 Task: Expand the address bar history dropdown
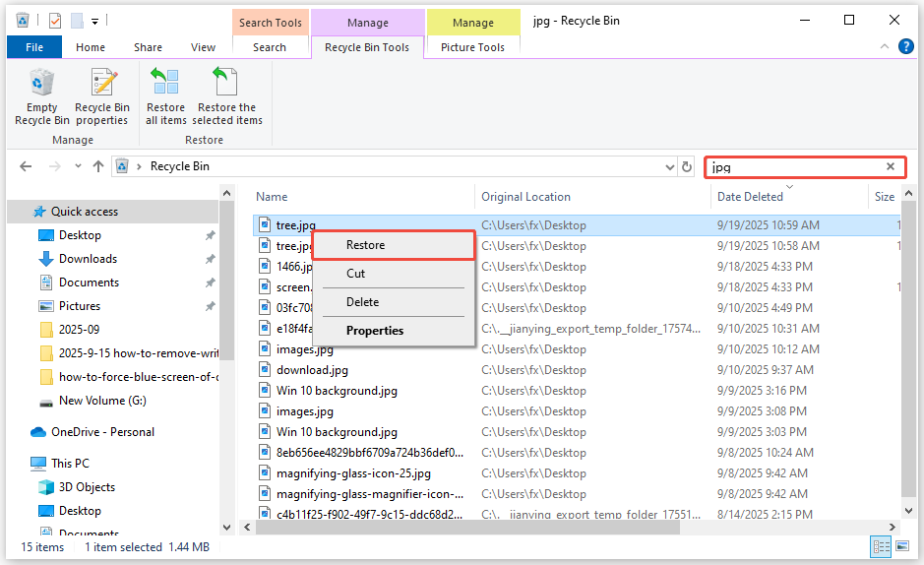tap(669, 167)
